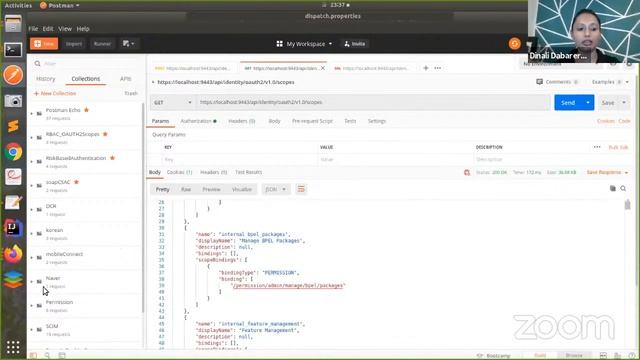The width and height of the screenshot is (640, 360).
Task: Launch IntelliJ IDEA from dock
Action: (x=13, y=228)
